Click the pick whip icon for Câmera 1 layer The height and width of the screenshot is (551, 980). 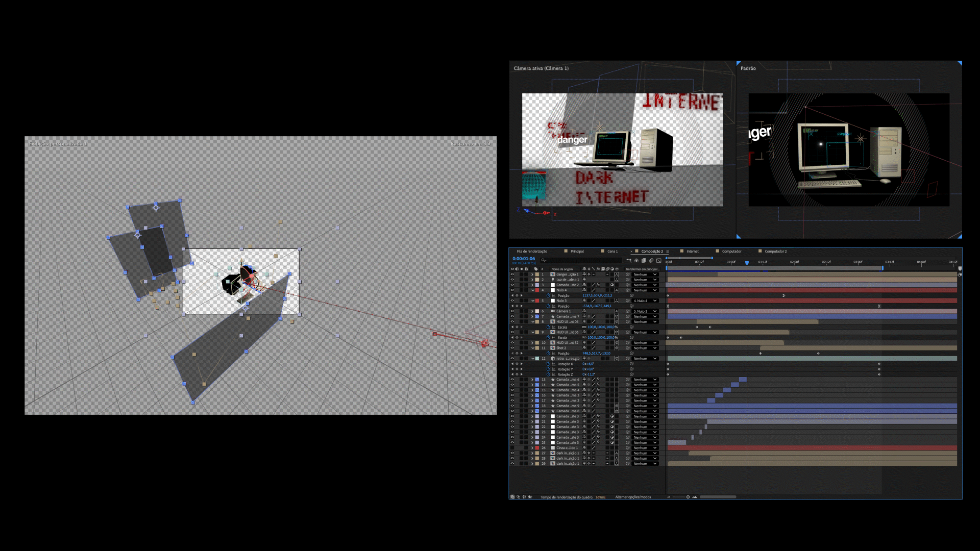627,311
